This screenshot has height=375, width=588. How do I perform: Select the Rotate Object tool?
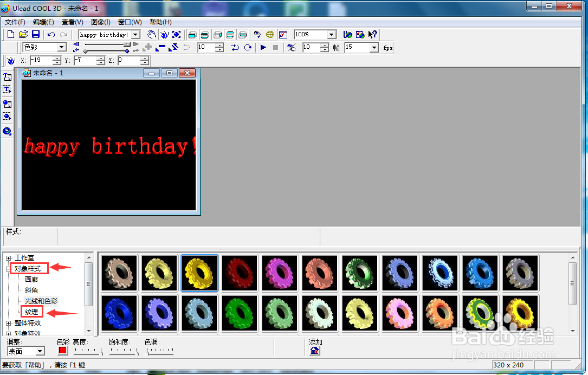(x=164, y=35)
